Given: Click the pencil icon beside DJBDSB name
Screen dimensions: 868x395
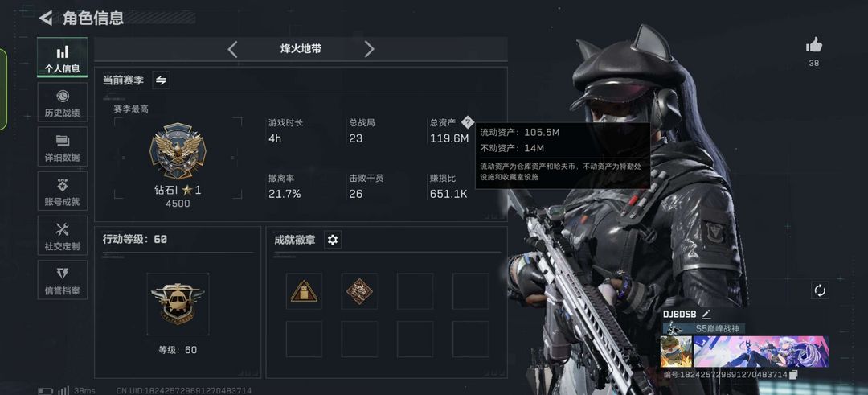Looking at the screenshot, I should [x=706, y=314].
